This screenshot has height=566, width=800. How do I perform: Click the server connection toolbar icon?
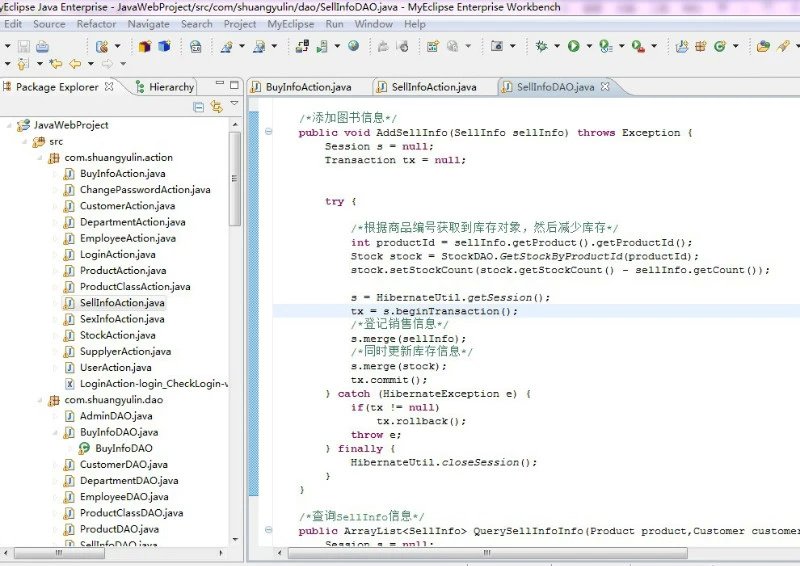pos(303,46)
